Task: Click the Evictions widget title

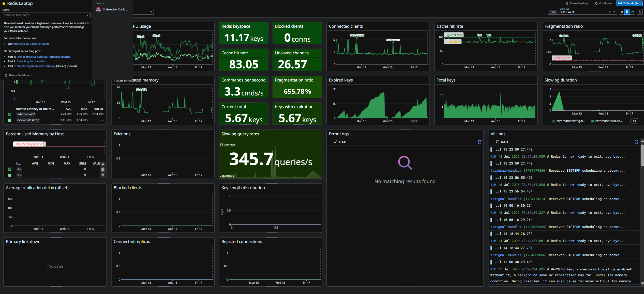Action: click(x=122, y=134)
